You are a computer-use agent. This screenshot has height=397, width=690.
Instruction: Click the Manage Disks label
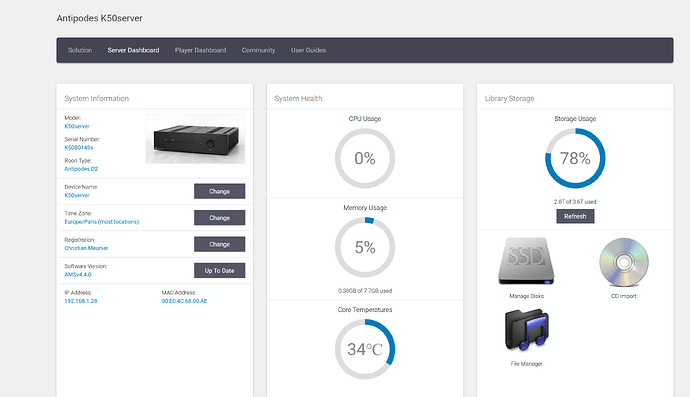[526, 296]
